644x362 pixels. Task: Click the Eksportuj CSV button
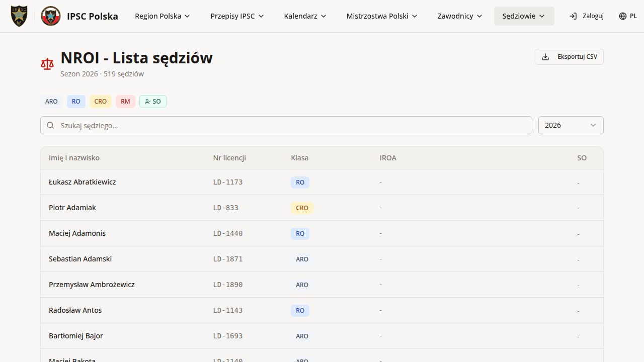tap(569, 57)
